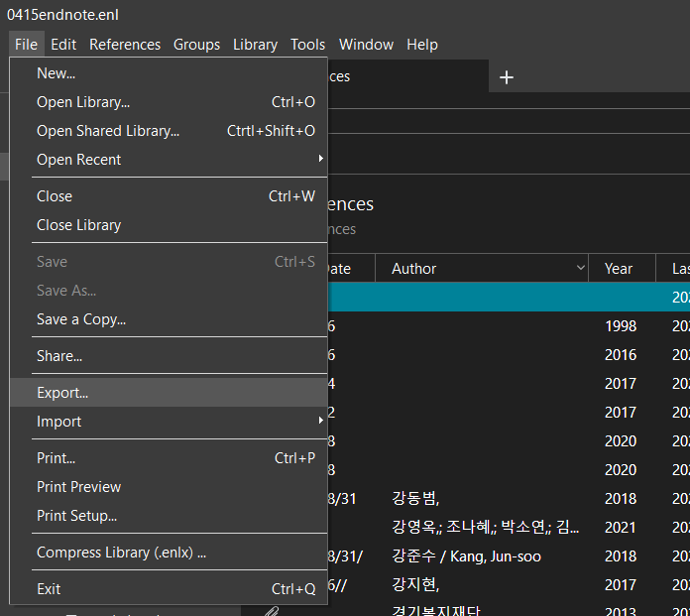The height and width of the screenshot is (616, 690).
Task: Open Print Preview from menu
Action: [169, 487]
